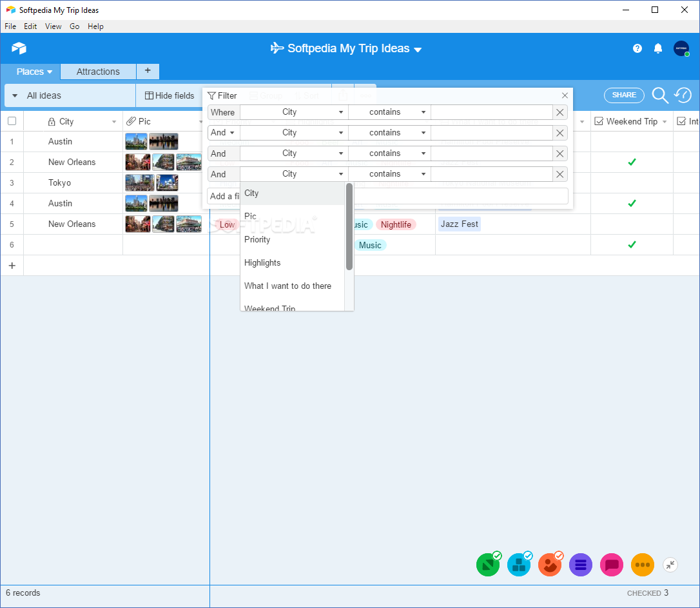Image resolution: width=700 pixels, height=608 pixels.
Task: Open the second filter's City field dropdown
Action: [294, 133]
